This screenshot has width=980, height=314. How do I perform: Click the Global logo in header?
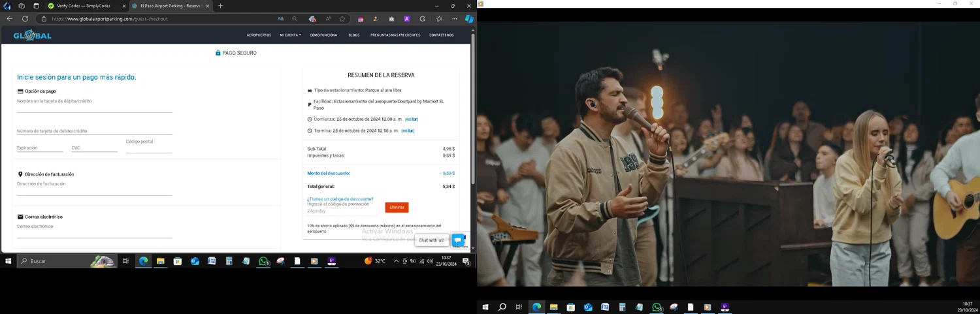pos(32,35)
